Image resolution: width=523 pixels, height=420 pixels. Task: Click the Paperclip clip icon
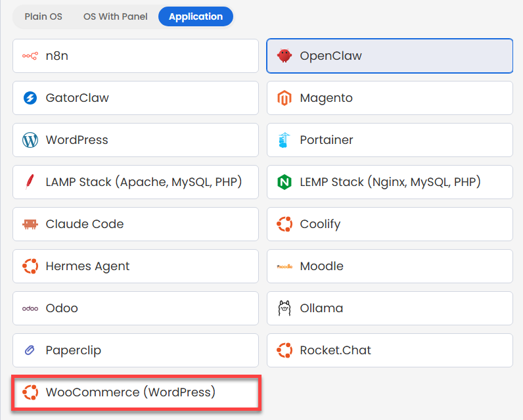coord(30,350)
